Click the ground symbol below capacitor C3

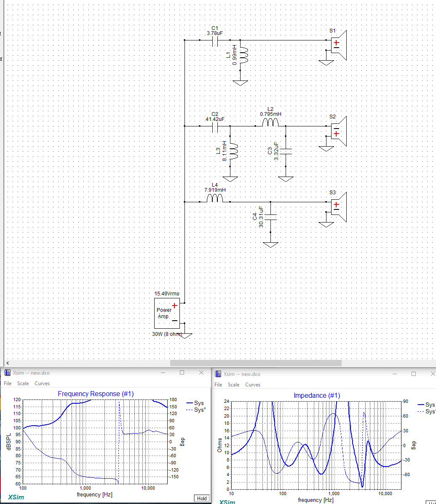286,179
